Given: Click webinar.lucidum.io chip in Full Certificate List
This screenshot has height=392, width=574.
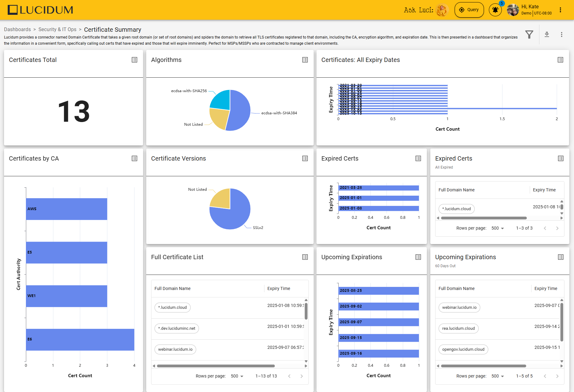Looking at the screenshot, I should (x=175, y=349).
